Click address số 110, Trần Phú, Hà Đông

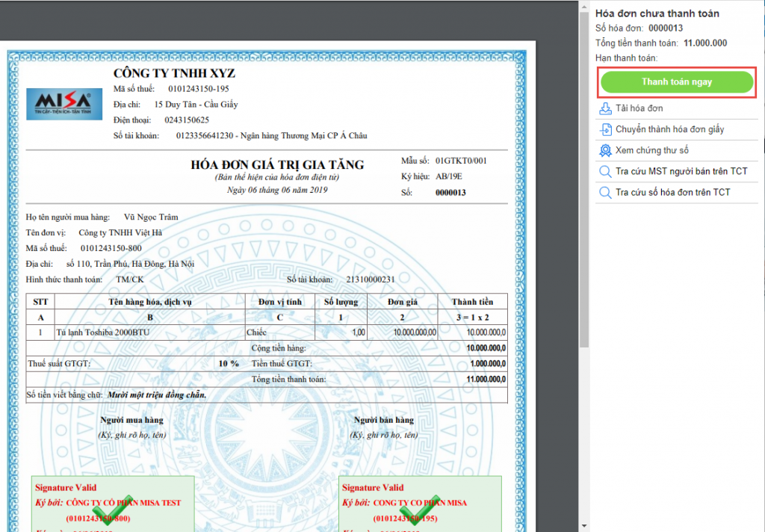click(x=130, y=264)
